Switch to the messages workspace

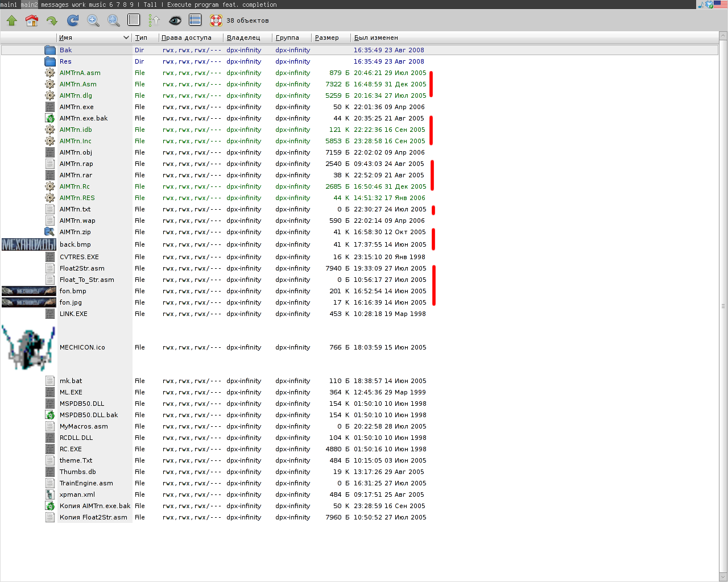[x=55, y=5]
